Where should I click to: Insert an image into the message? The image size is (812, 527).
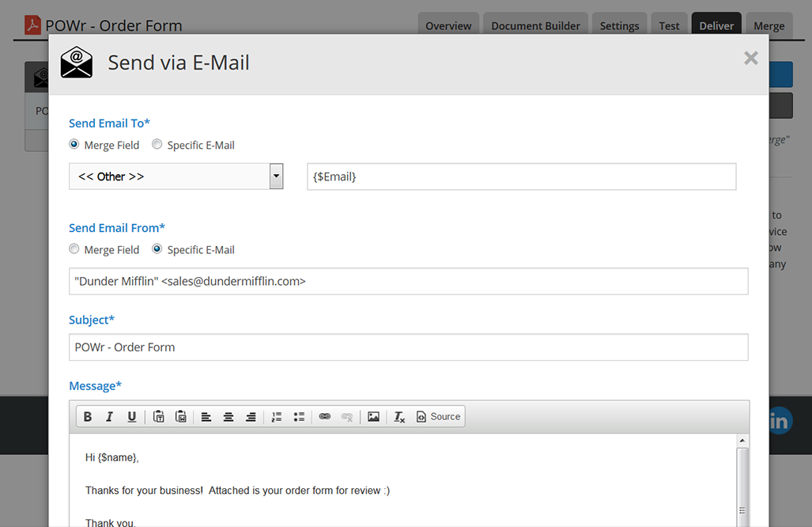[x=373, y=417]
